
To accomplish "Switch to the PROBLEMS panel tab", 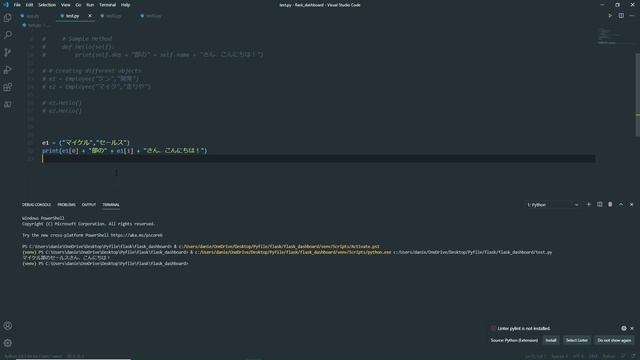I will point(67,204).
